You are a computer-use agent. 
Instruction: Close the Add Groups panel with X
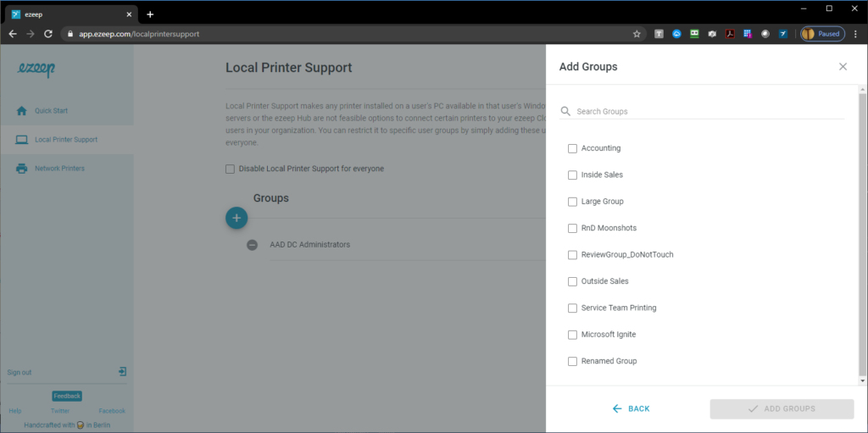(843, 66)
